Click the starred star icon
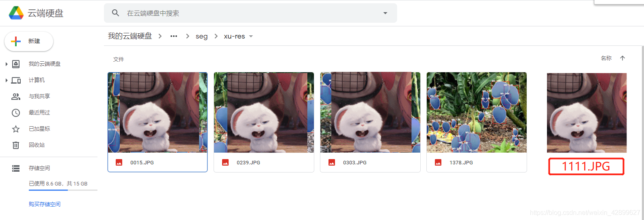 (16, 129)
